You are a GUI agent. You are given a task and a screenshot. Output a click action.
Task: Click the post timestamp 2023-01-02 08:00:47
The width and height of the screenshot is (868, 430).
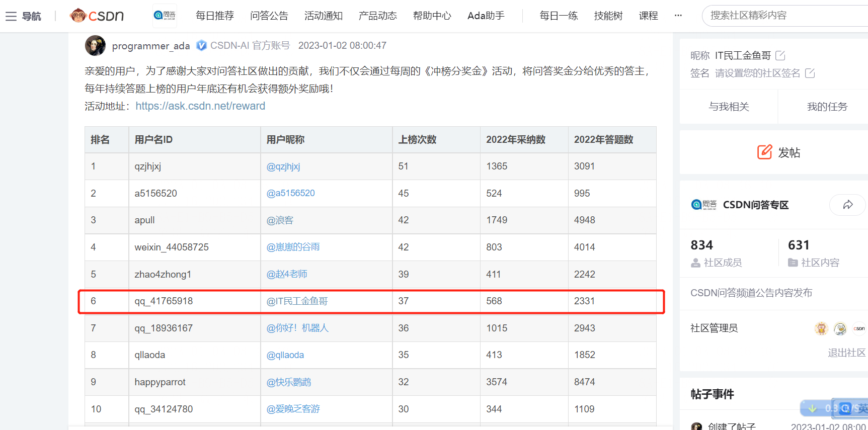(342, 46)
